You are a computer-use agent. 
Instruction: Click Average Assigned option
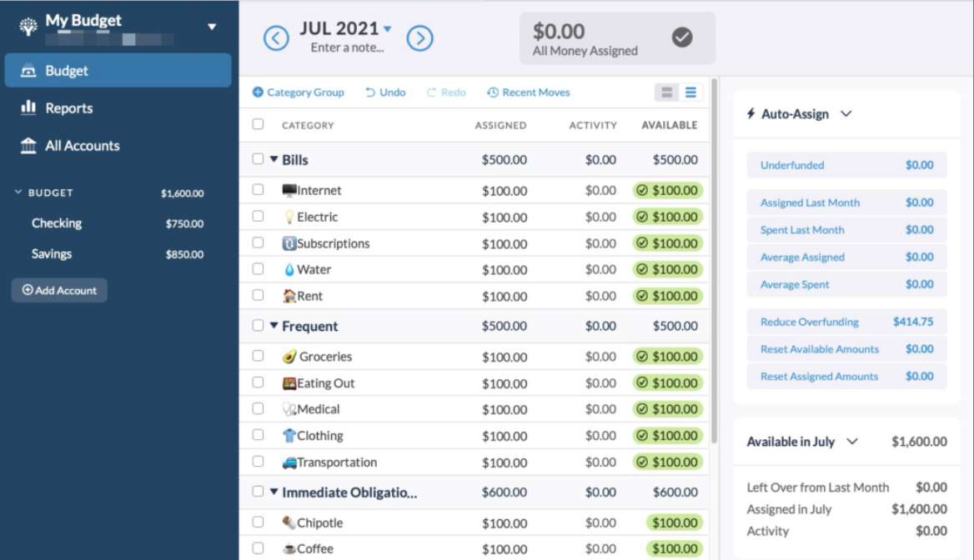[846, 257]
